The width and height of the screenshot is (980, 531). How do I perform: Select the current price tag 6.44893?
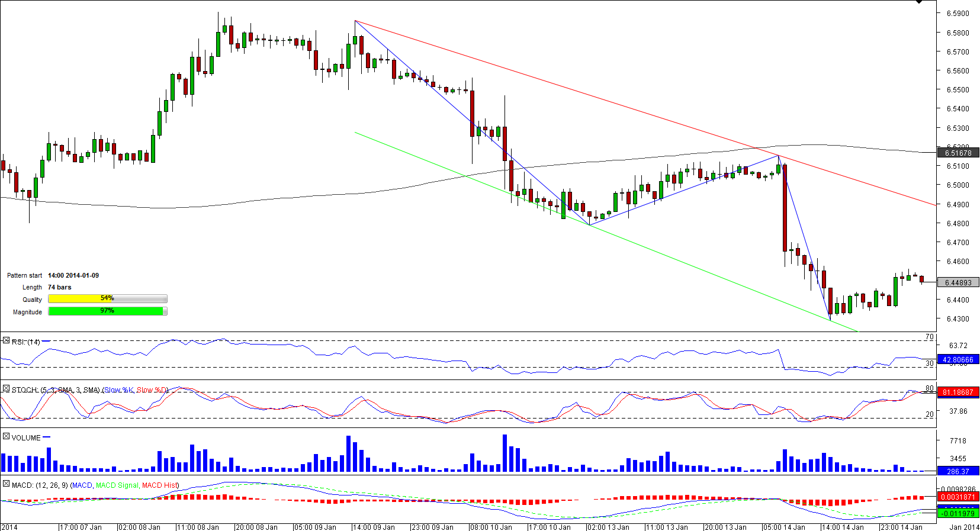[958, 283]
